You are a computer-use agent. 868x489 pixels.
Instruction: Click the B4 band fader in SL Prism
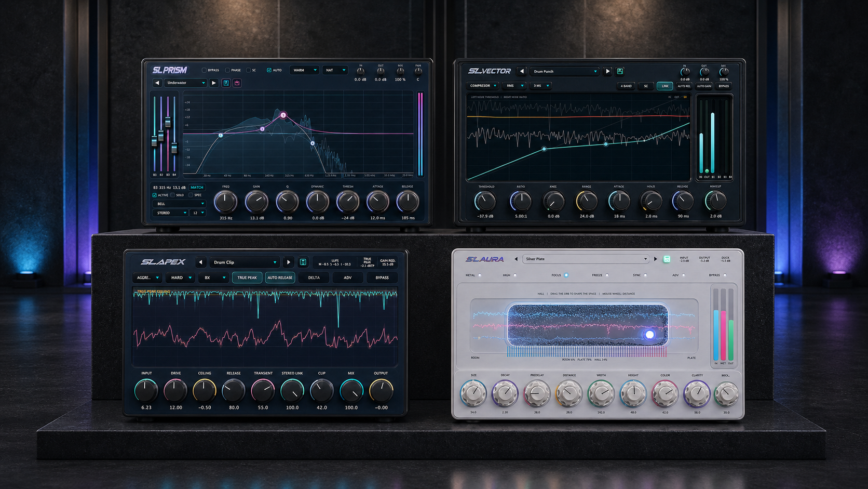coord(174,148)
